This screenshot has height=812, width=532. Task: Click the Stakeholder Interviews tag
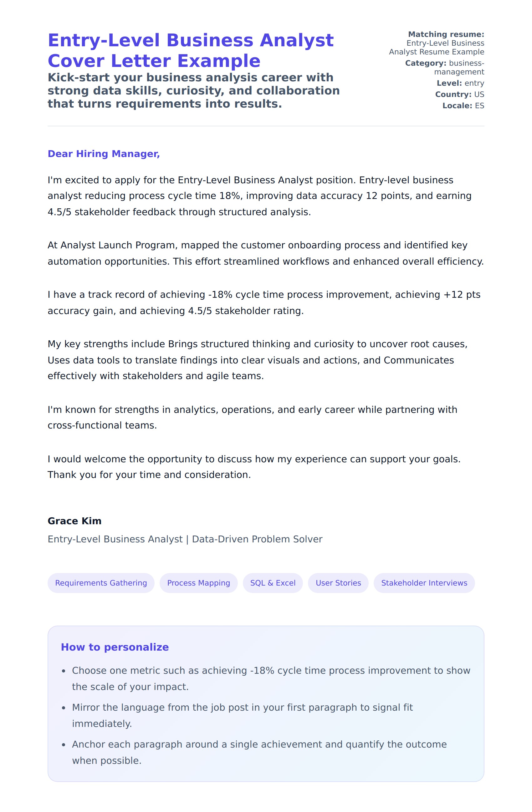tap(424, 583)
